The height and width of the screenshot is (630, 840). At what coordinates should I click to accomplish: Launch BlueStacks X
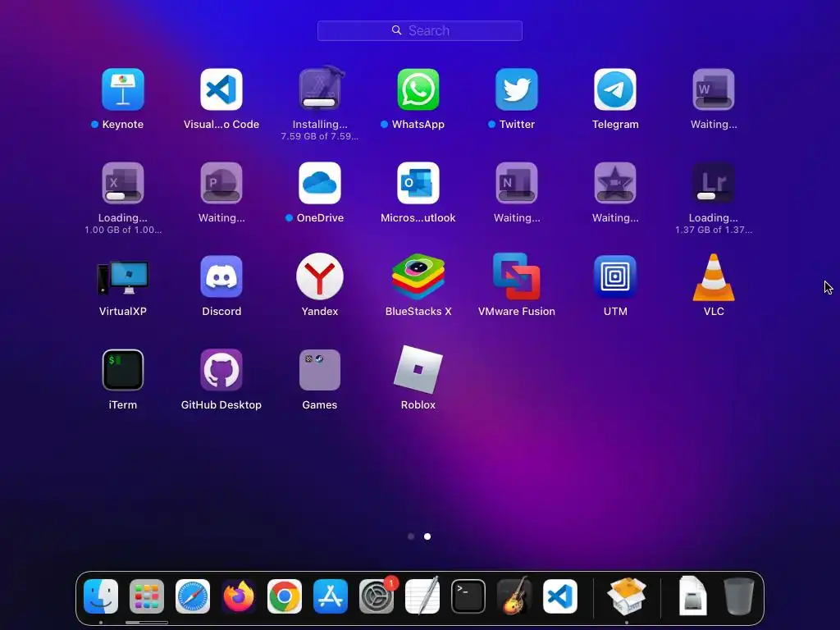coord(418,276)
